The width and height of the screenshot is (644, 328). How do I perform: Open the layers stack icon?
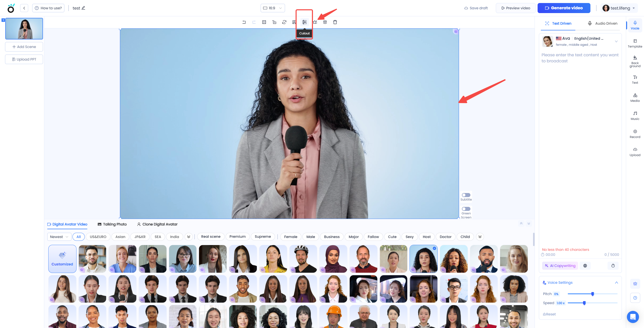pos(325,22)
